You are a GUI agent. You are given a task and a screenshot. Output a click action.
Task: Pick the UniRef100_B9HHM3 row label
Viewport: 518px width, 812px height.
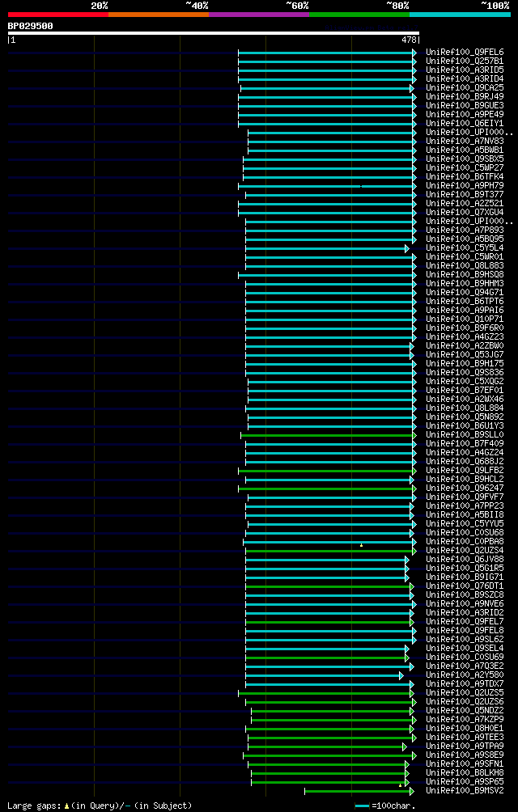pyautogui.click(x=465, y=283)
